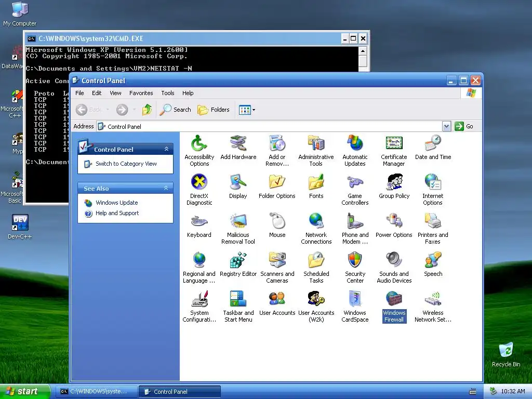The height and width of the screenshot is (399, 532).
Task: Click the Up folder toolbar button
Action: pyautogui.click(x=147, y=110)
